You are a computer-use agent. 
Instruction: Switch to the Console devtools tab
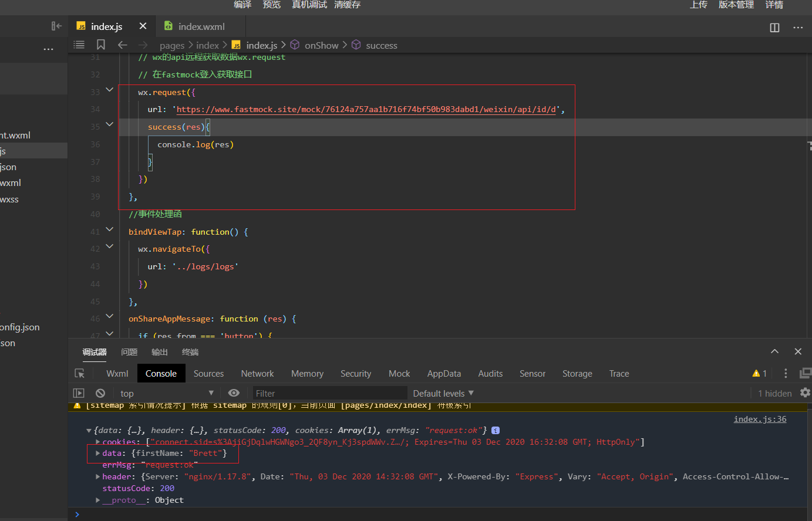tap(161, 374)
